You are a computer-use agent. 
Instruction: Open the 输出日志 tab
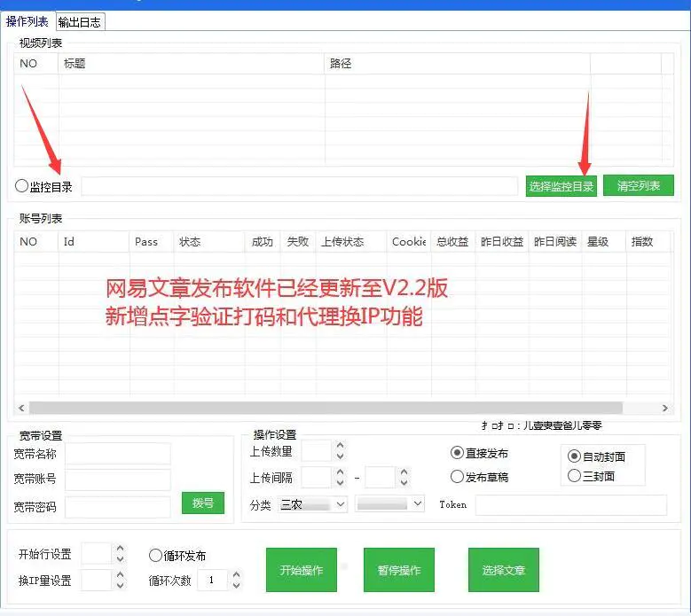pyautogui.click(x=80, y=22)
